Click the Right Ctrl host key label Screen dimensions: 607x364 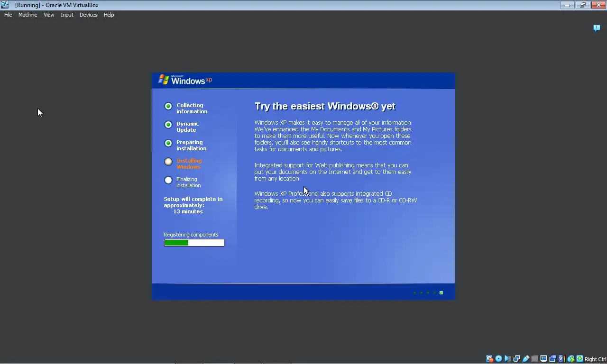[595, 359]
